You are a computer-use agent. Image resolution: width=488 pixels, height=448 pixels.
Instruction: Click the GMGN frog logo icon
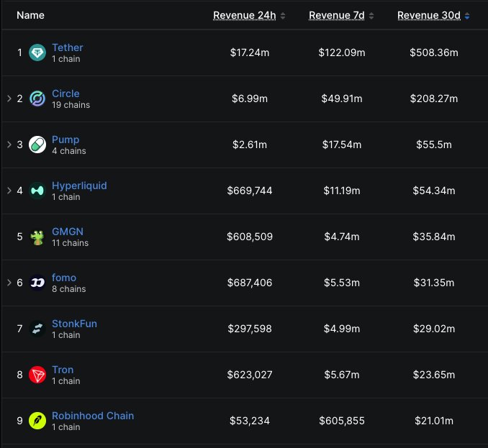[37, 237]
